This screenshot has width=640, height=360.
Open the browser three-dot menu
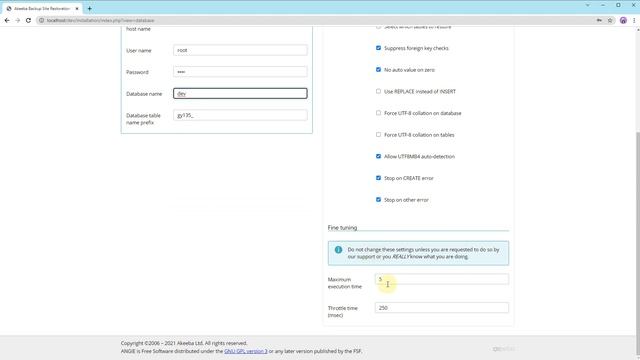pyautogui.click(x=634, y=20)
